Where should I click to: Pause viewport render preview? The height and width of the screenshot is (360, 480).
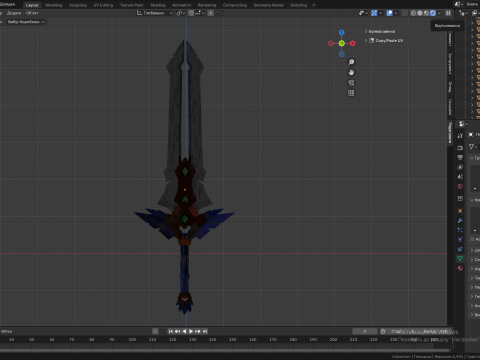[448, 13]
